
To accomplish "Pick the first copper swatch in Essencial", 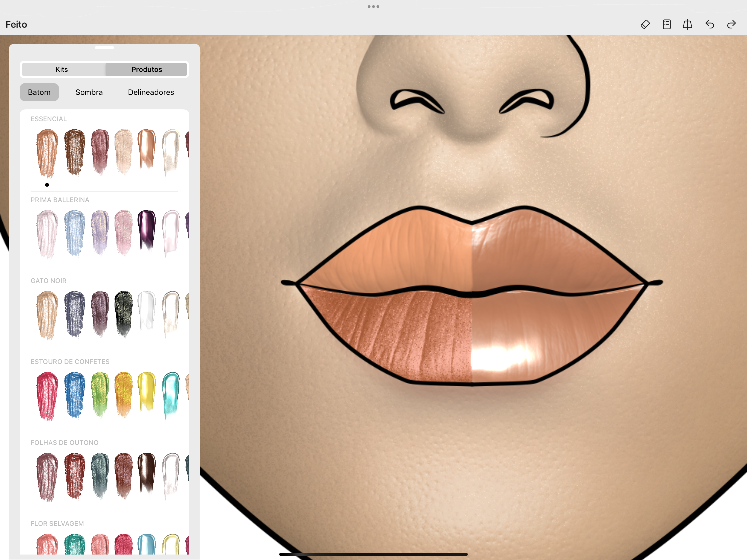I will (47, 153).
